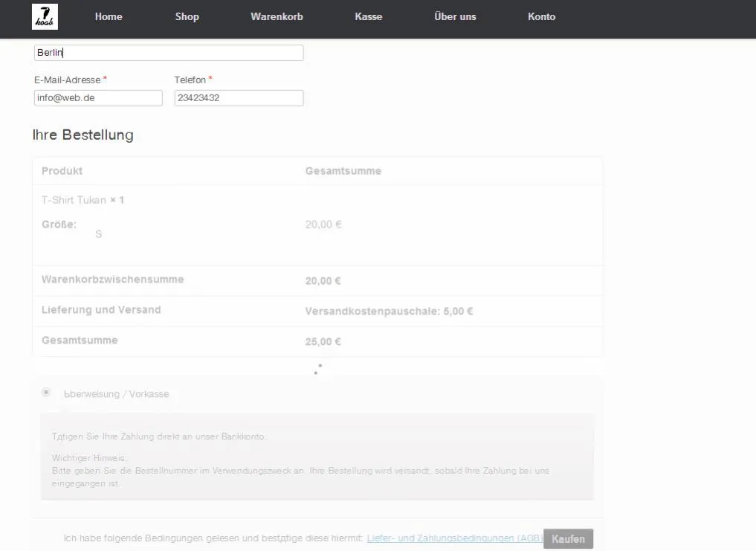This screenshot has height=551, width=756.
Task: Click the Telefon input field
Action: [239, 98]
